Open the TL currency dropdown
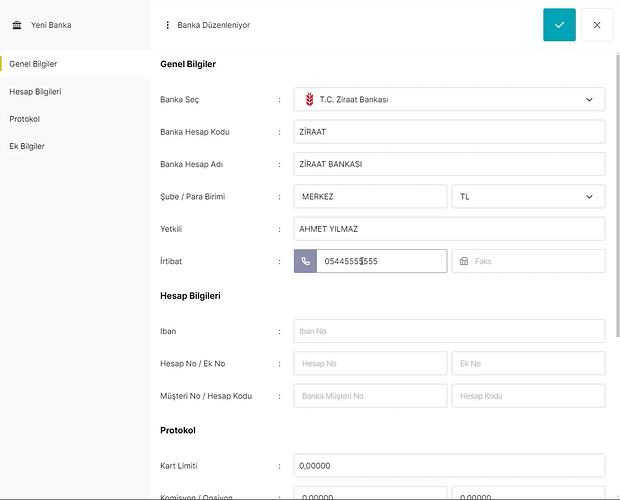The height and width of the screenshot is (500, 620). (x=528, y=196)
